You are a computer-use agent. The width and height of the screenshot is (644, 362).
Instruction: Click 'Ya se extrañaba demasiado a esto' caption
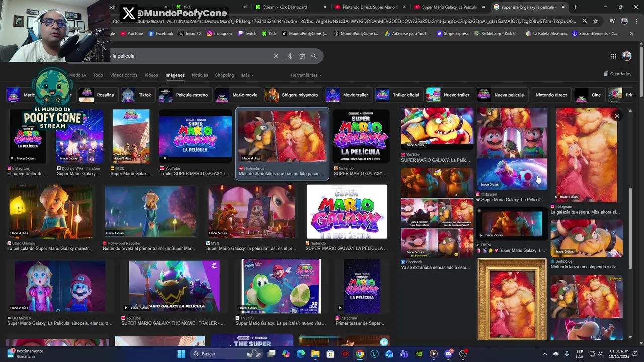coord(437,268)
